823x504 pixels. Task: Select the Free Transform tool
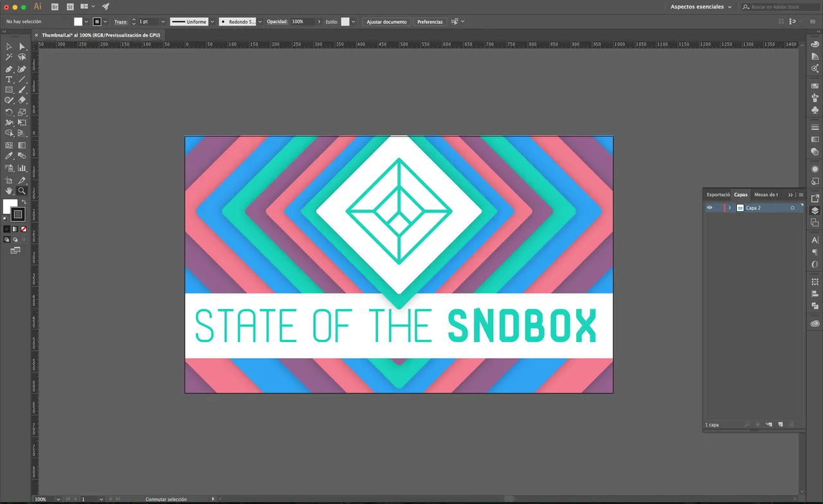pos(22,122)
